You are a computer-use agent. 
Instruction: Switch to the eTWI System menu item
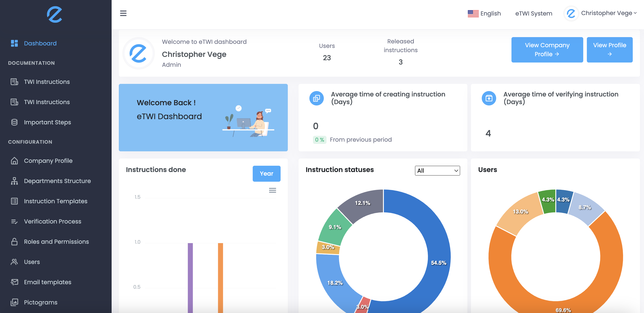click(x=534, y=13)
